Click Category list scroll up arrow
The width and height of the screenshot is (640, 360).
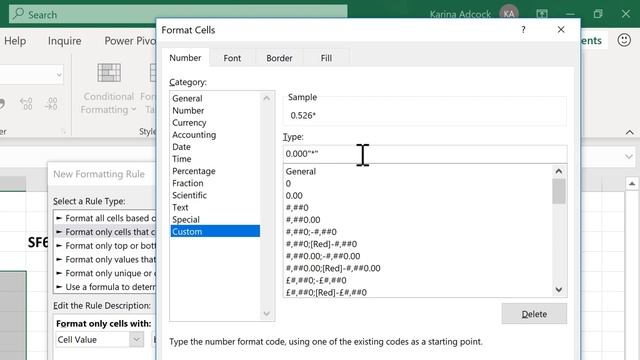(267, 98)
